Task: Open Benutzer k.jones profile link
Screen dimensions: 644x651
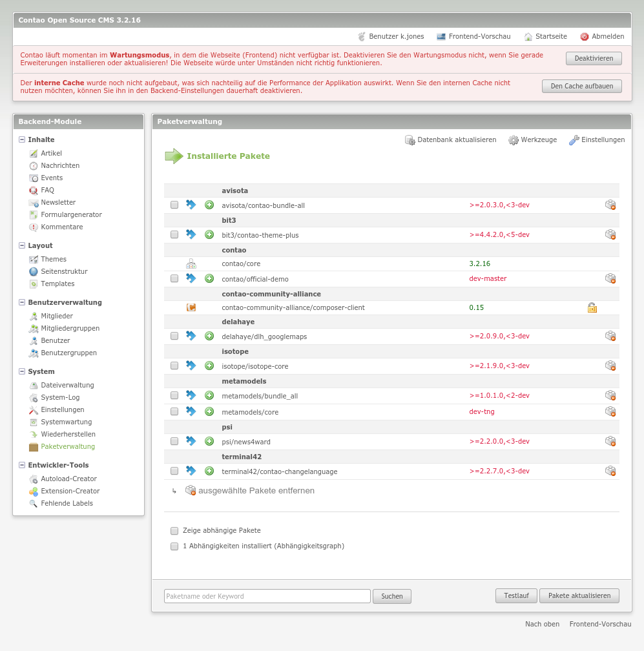Action: coord(397,37)
